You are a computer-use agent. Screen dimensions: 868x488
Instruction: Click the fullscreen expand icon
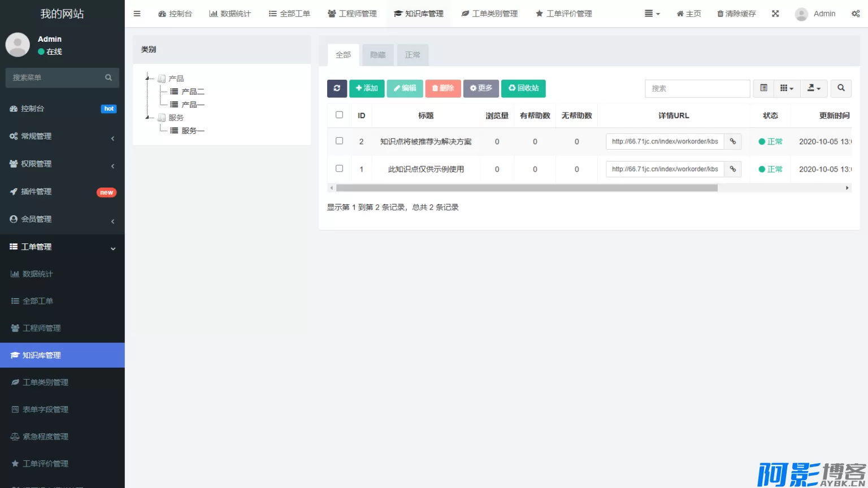[x=775, y=14]
